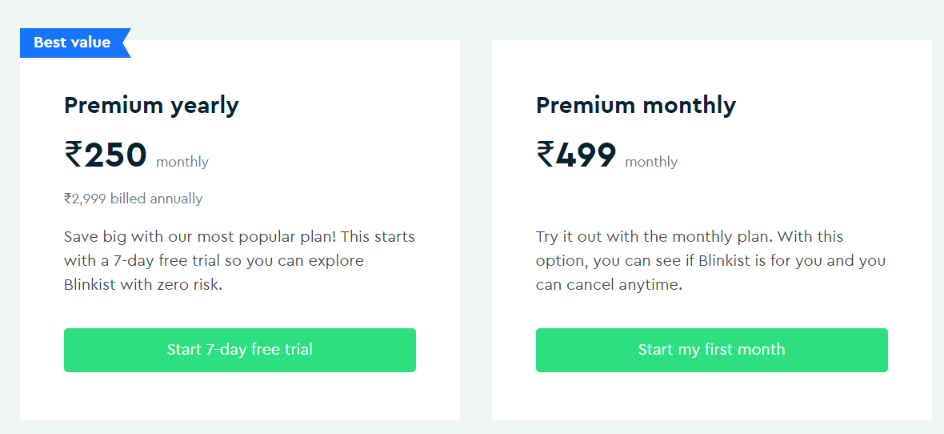This screenshot has height=434, width=944.
Task: Click the 'Save big' yearly plan description
Action: click(x=239, y=261)
